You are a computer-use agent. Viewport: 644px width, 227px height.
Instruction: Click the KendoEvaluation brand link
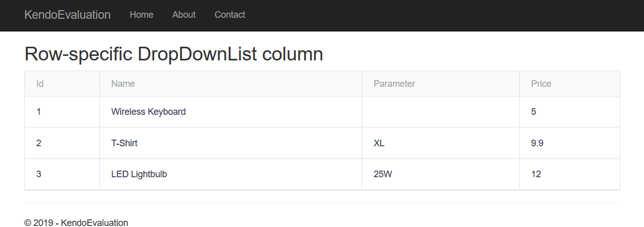pos(67,15)
